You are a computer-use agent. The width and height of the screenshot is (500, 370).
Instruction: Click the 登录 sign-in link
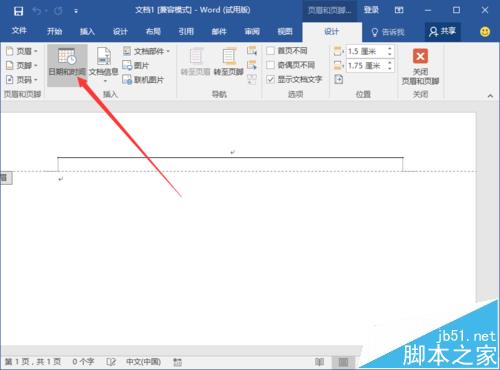pos(371,10)
